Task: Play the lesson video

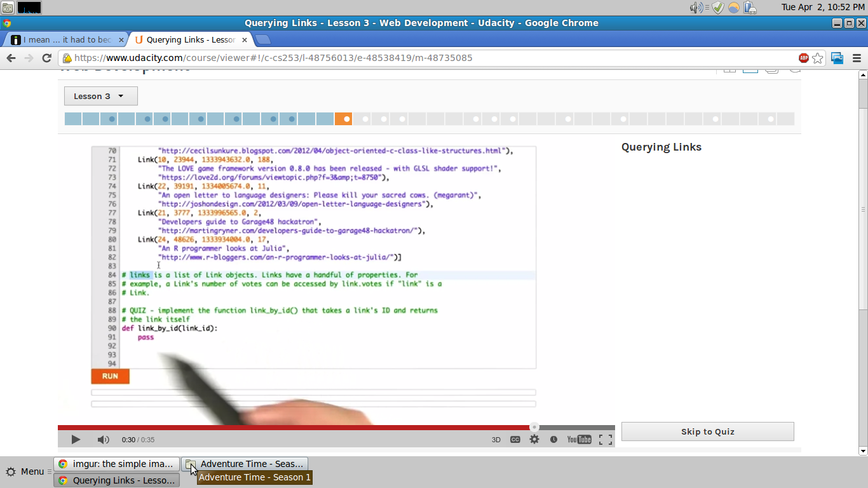Action: coord(76,439)
